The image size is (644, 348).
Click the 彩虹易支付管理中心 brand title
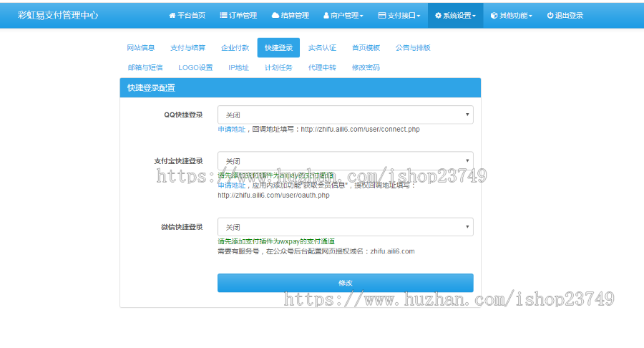coord(58,15)
